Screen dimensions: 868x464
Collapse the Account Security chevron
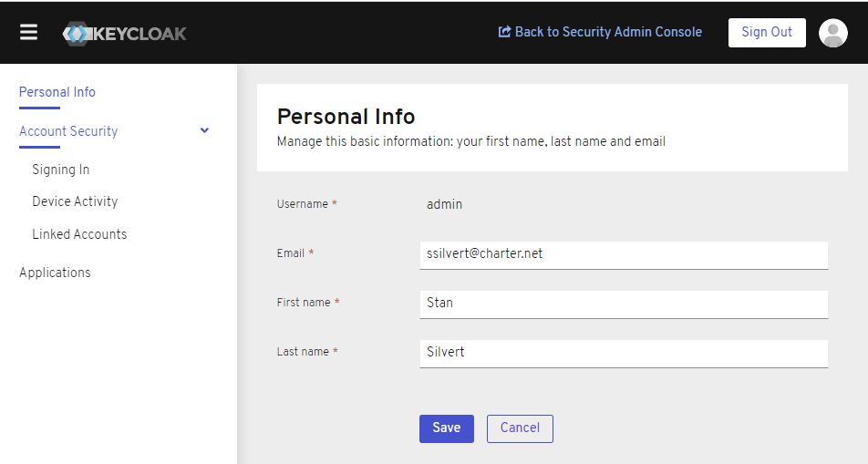click(204, 130)
